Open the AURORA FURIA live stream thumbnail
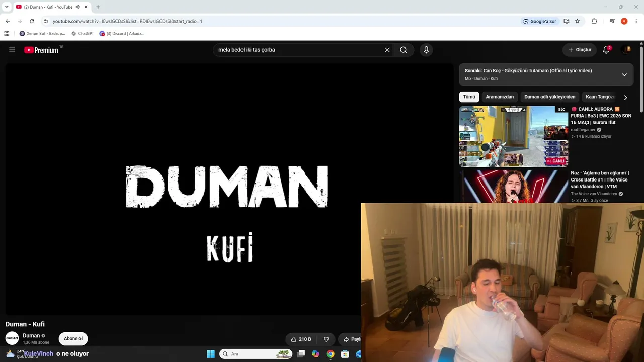Screen dimensions: 644x362 (x=514, y=136)
